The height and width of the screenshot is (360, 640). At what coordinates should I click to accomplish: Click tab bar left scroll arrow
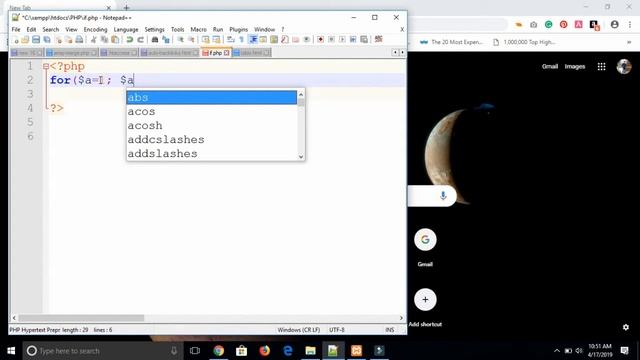395,53
